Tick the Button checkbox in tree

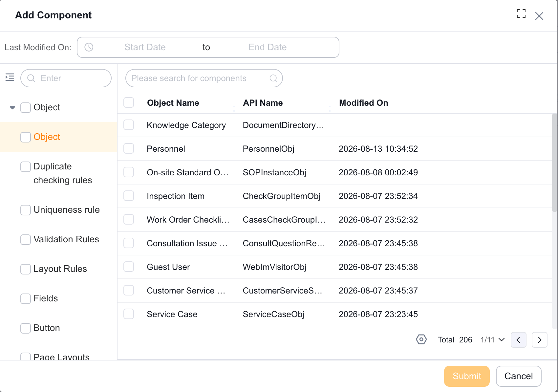coord(26,328)
